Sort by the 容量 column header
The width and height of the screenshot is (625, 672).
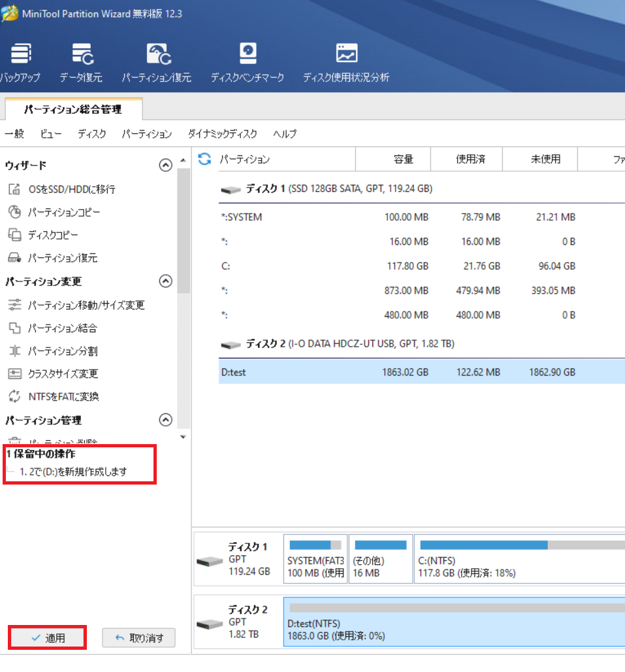pyautogui.click(x=393, y=159)
